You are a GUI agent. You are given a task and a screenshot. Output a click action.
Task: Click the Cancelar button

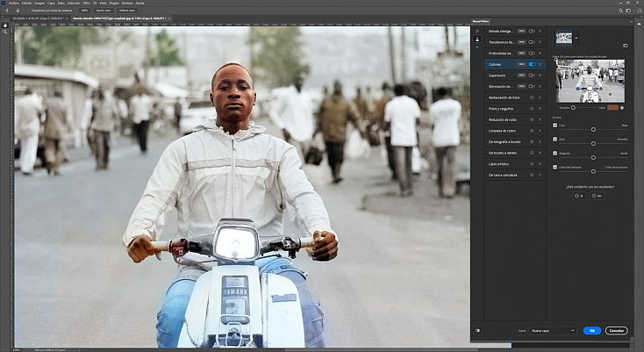pyautogui.click(x=616, y=331)
